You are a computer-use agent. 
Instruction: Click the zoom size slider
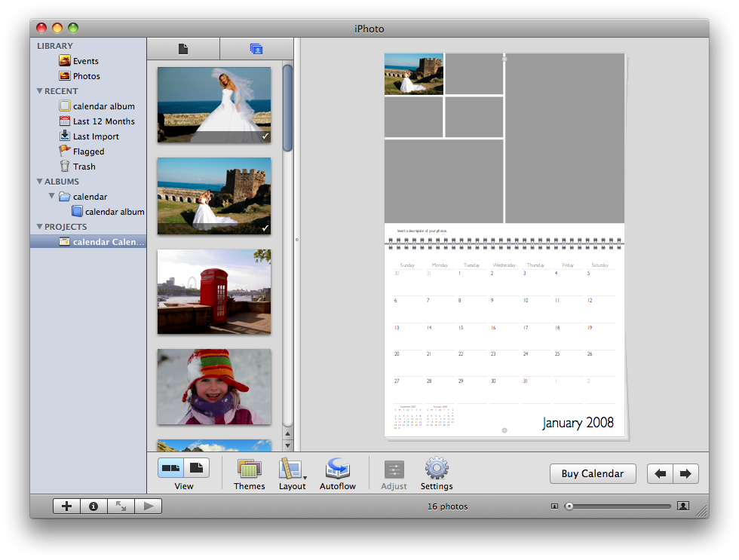tap(618, 506)
